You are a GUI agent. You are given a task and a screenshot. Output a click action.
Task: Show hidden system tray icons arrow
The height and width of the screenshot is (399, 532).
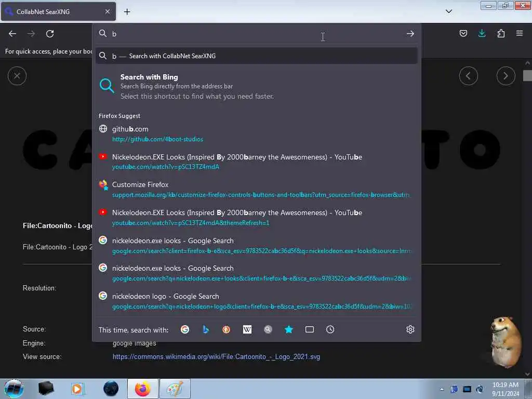point(442,389)
